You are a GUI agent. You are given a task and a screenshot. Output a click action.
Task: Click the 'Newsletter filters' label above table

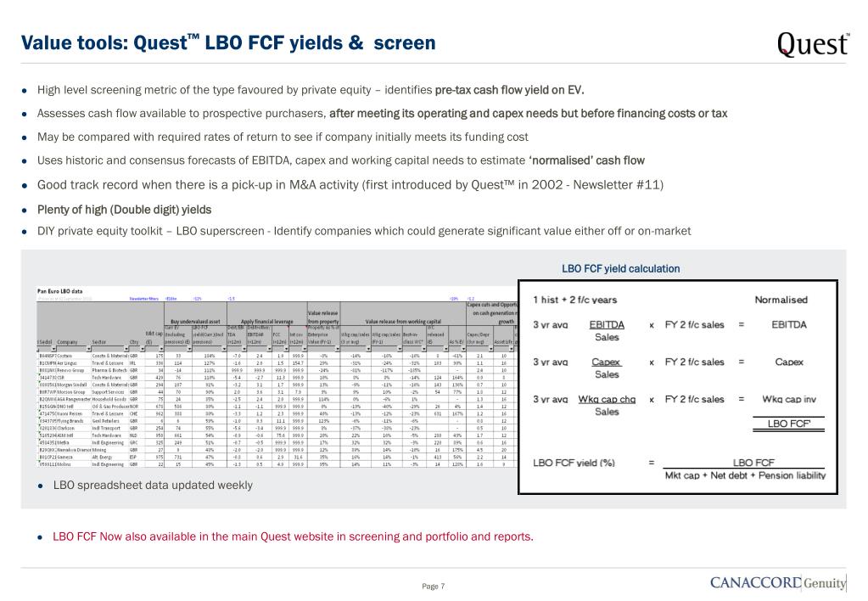coord(144,299)
